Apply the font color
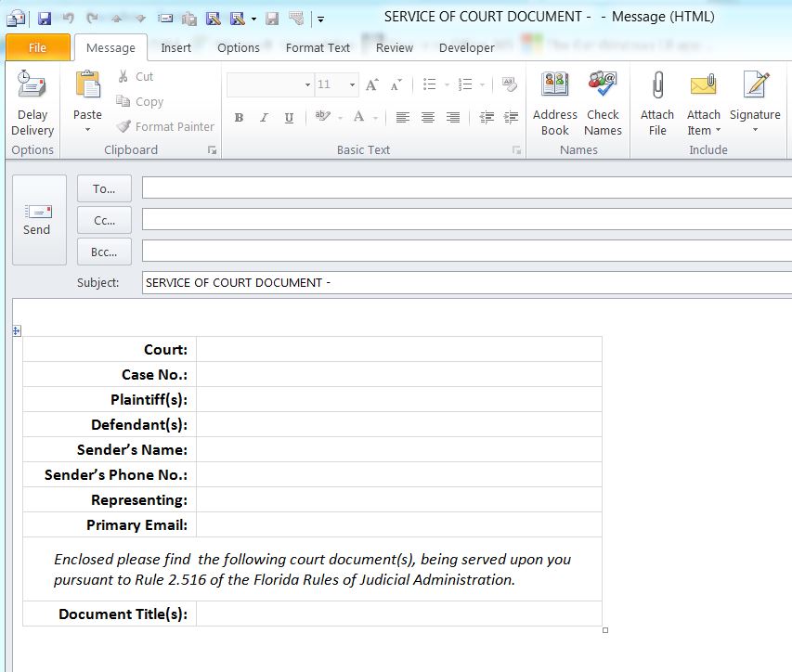The height and width of the screenshot is (672, 792). coord(358,117)
